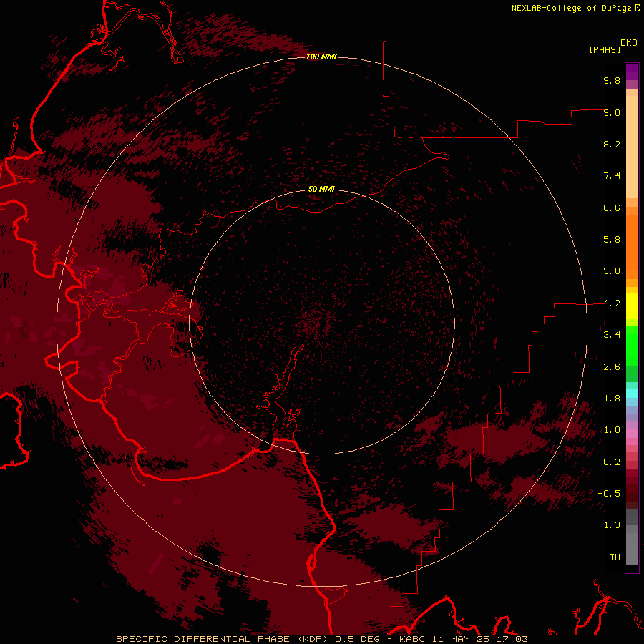Click the radar center point inside 50 NMI ring

click(x=322, y=321)
